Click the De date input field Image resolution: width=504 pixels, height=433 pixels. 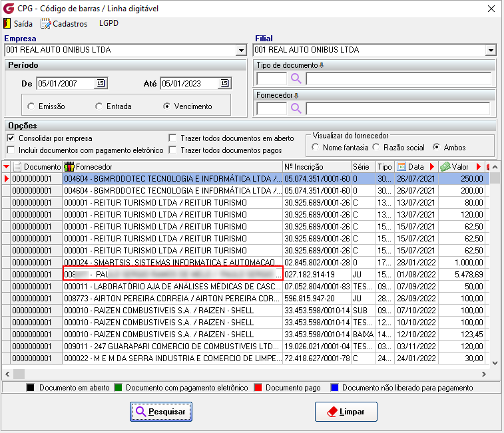[66, 84]
